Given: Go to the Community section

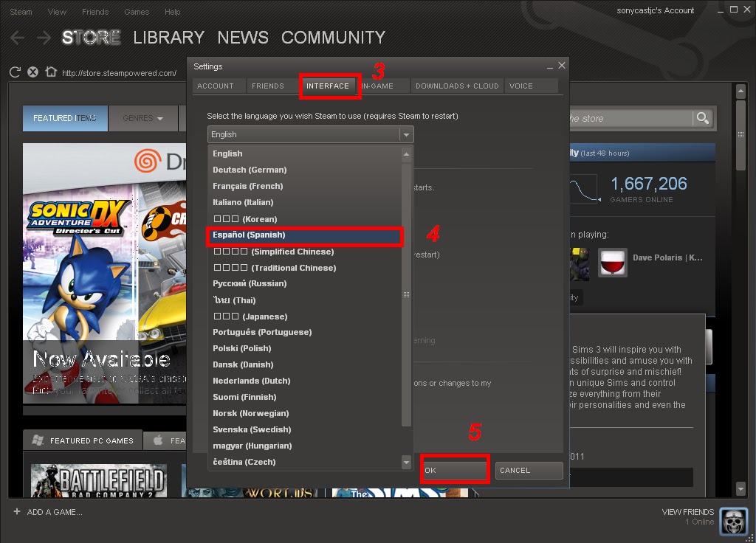Looking at the screenshot, I should click(333, 38).
